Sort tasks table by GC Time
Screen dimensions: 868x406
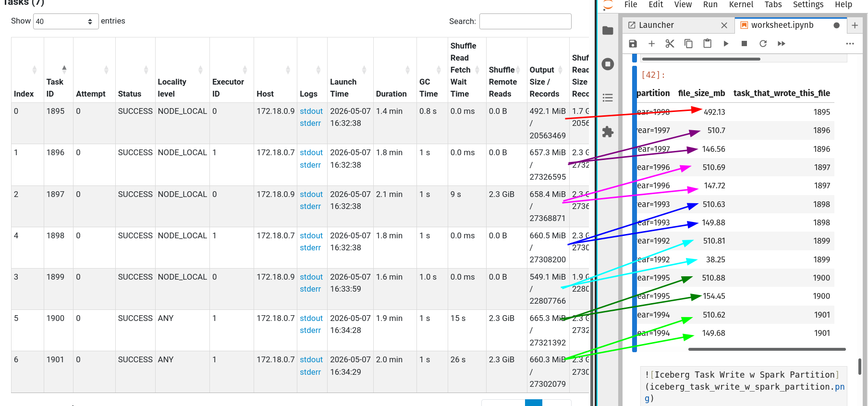(x=432, y=70)
